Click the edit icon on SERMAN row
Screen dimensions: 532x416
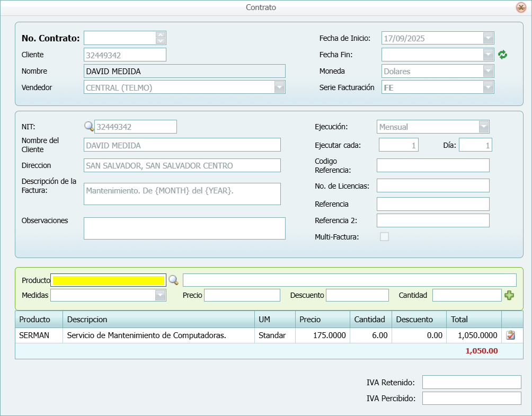click(510, 335)
